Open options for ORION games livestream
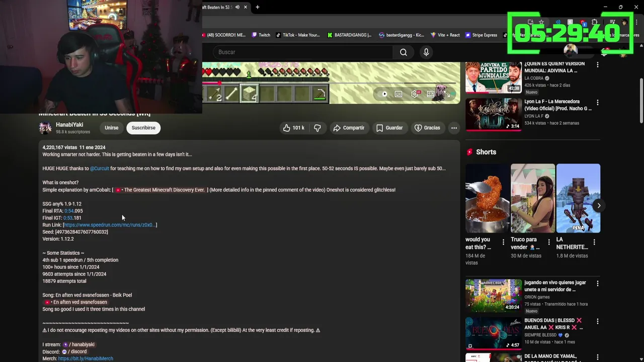Viewport: 644px width, 362px height. pyautogui.click(x=597, y=284)
